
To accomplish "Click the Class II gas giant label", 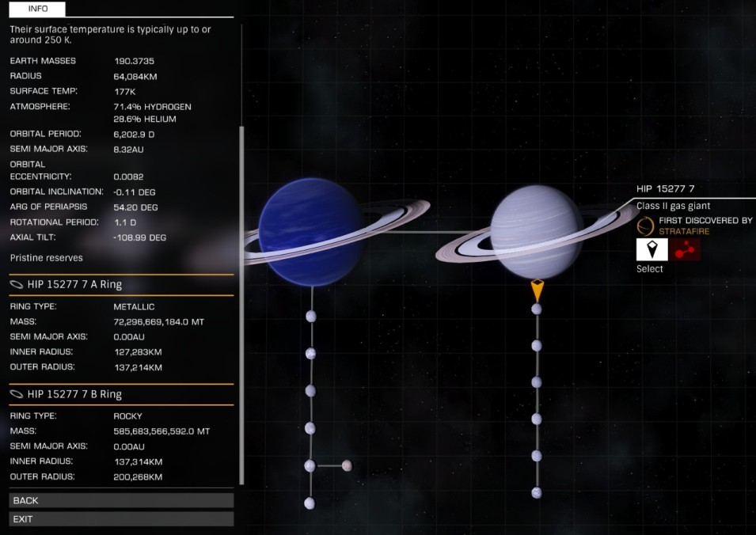I will pyautogui.click(x=673, y=206).
